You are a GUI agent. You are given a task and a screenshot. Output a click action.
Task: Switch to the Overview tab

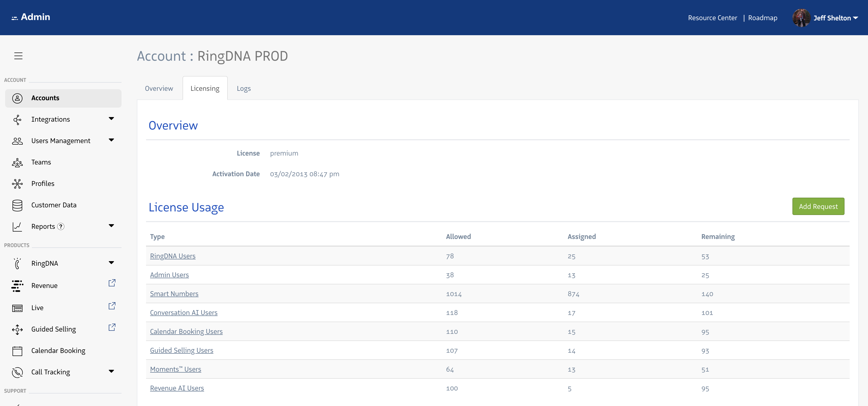click(x=159, y=88)
